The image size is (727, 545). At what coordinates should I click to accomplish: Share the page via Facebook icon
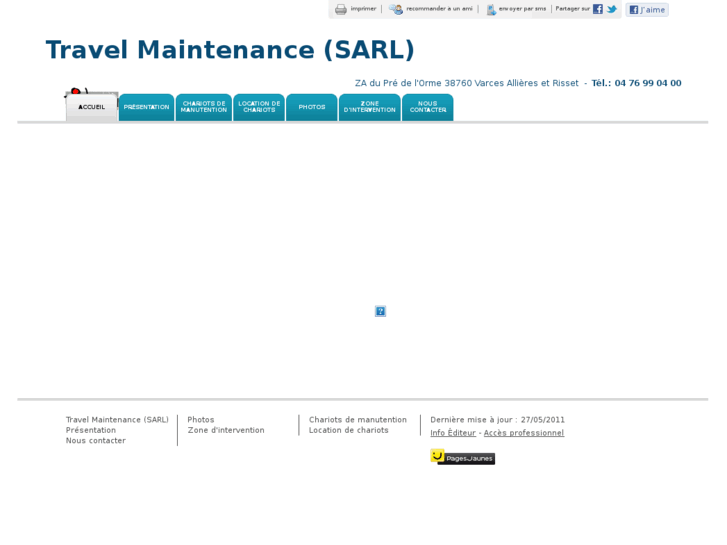(598, 9)
